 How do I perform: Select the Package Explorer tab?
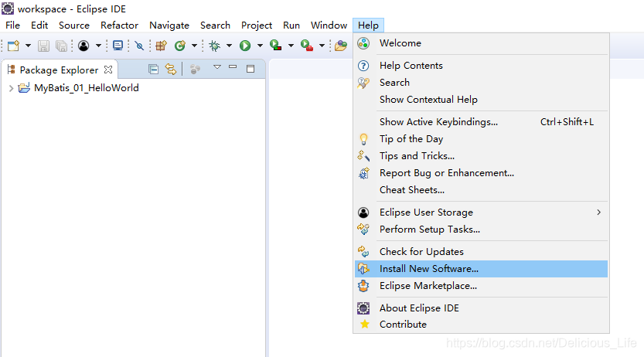pos(59,70)
